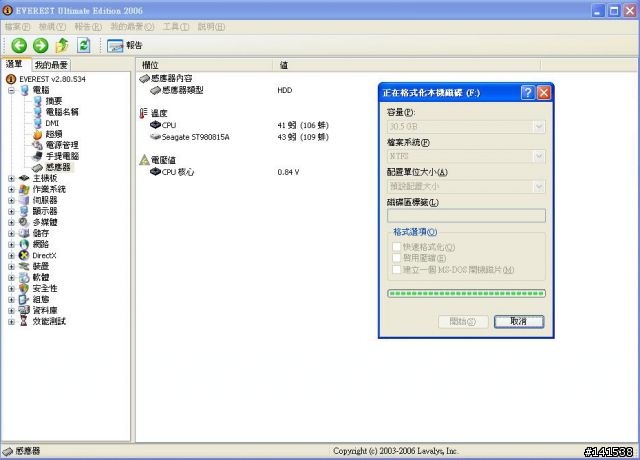Screen dimensions: 640x460
Task: Open the 說明(H) menu
Action: (211, 27)
